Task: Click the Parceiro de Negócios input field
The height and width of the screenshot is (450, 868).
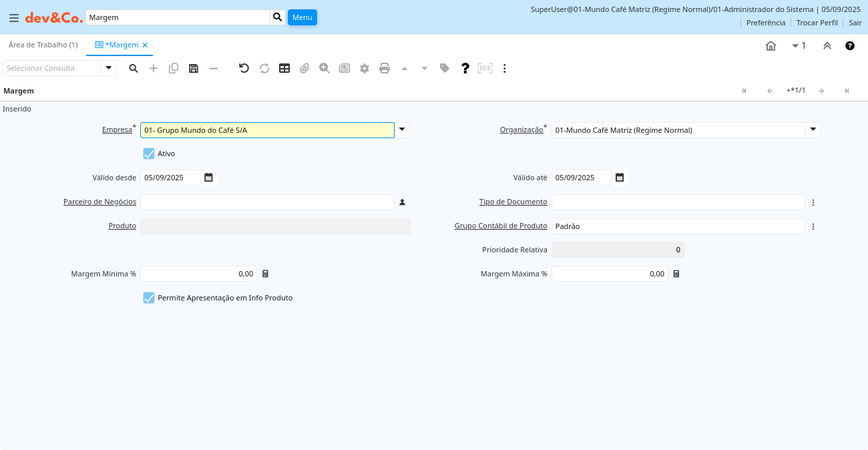Action: pos(267,202)
